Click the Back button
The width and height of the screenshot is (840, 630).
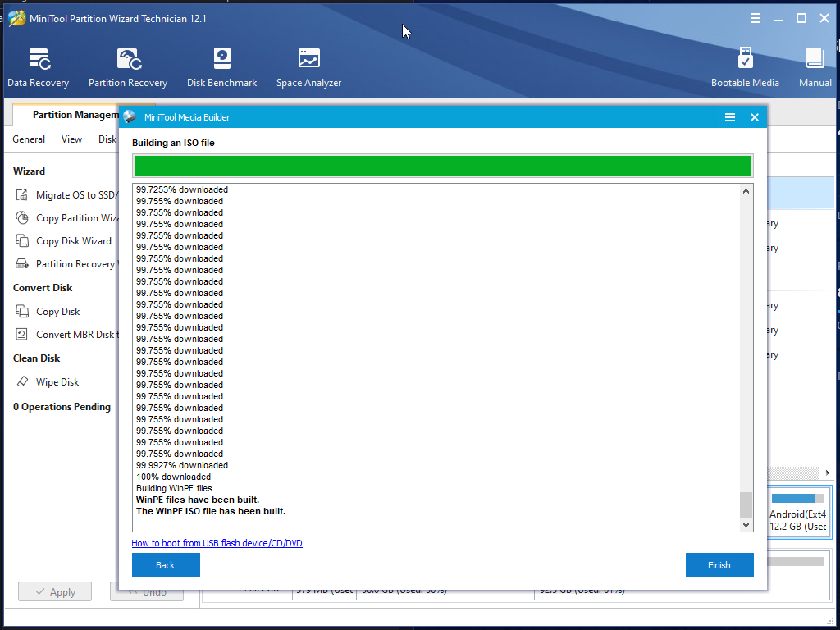pos(166,564)
